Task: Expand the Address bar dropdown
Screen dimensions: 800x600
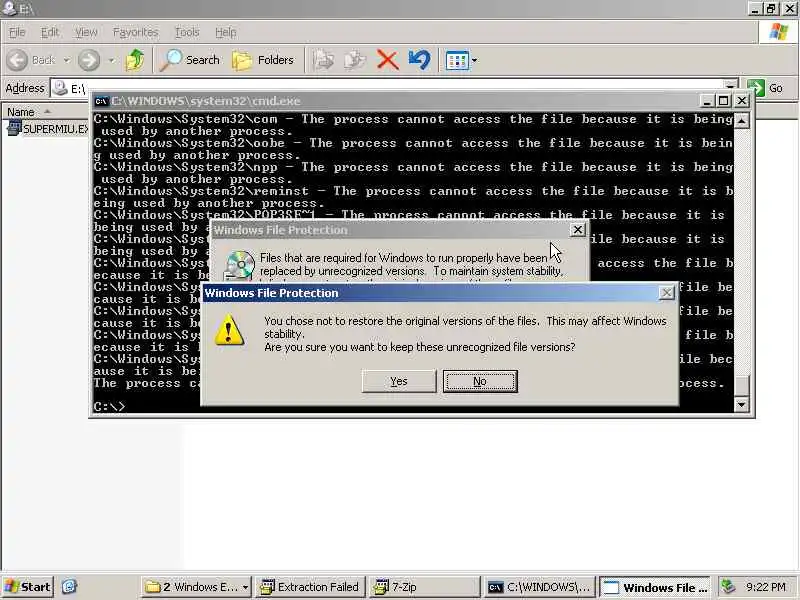Action: click(x=731, y=86)
